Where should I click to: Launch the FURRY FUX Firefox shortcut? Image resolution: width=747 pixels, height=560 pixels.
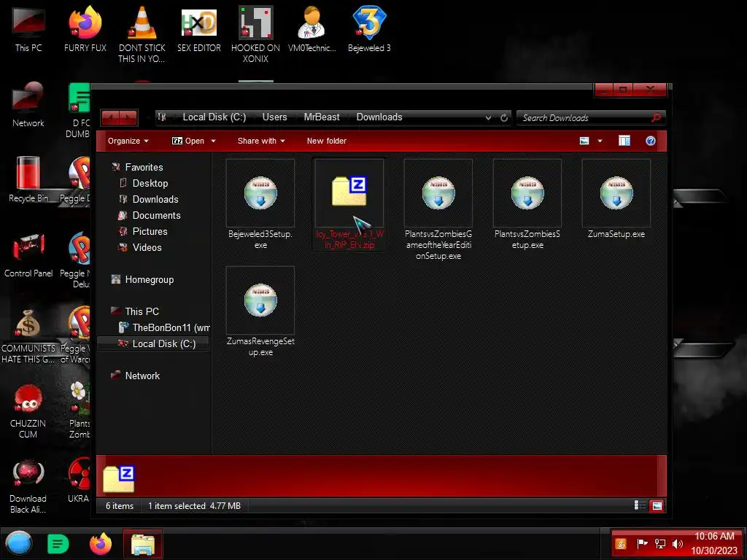[x=85, y=30]
